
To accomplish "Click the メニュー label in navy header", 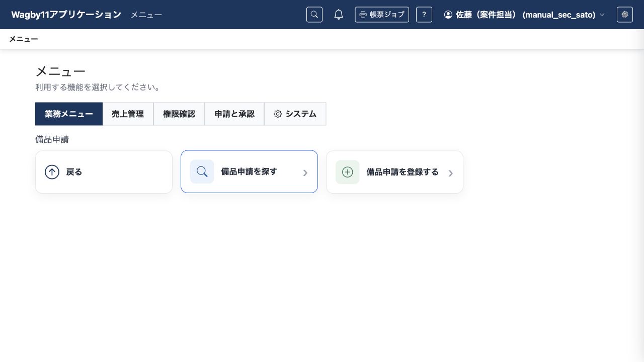I will point(146,15).
